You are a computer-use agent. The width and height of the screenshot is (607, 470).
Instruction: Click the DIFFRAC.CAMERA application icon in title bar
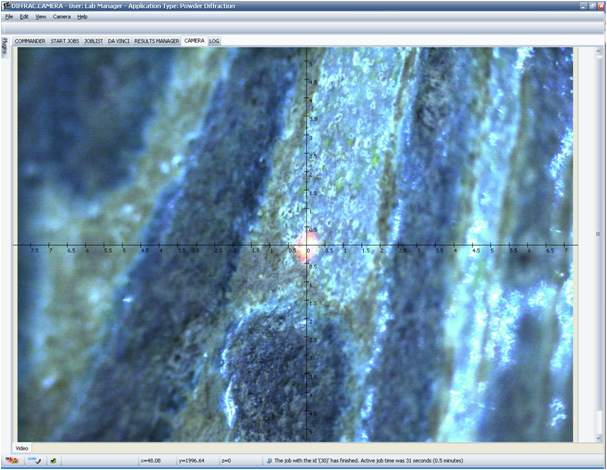(6, 6)
